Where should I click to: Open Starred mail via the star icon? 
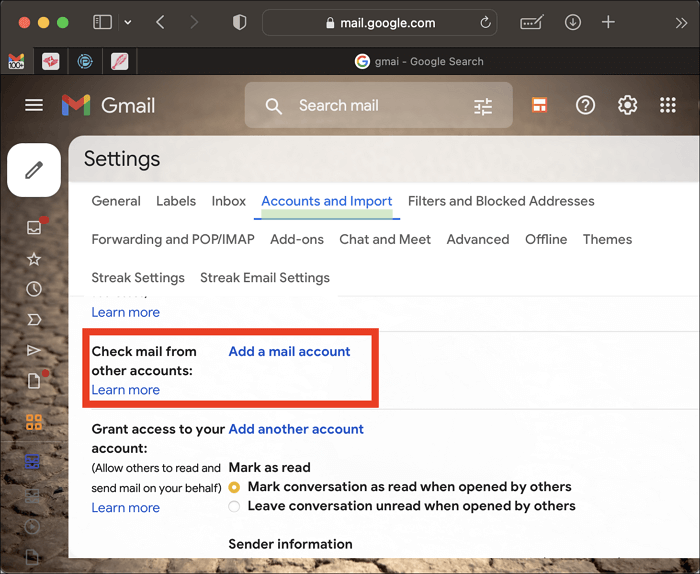[x=34, y=259]
